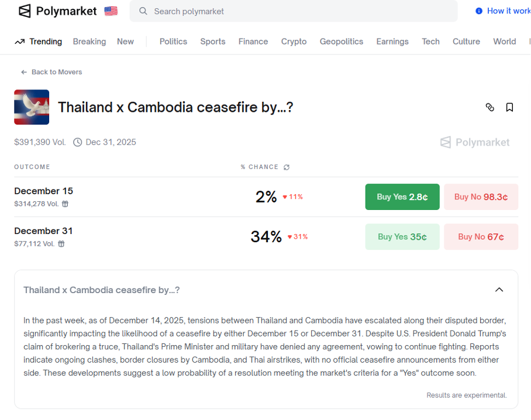531x420 pixels.
Task: Buy No 67¢ for December 31
Action: [481, 237]
